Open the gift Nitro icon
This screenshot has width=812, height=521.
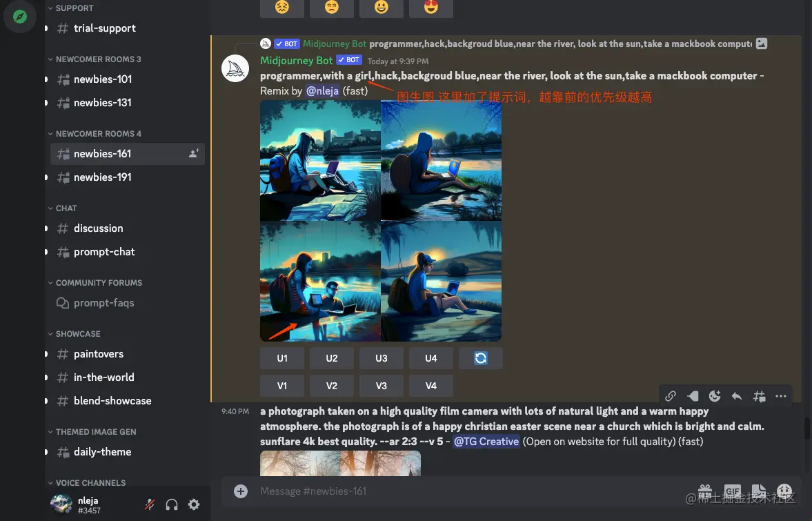click(705, 491)
